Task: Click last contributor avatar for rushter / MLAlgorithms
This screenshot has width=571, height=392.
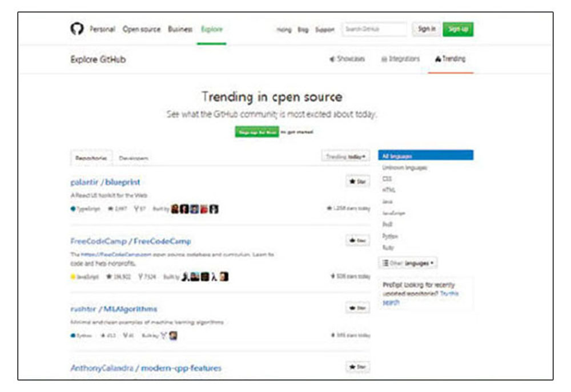Action: click(x=174, y=335)
